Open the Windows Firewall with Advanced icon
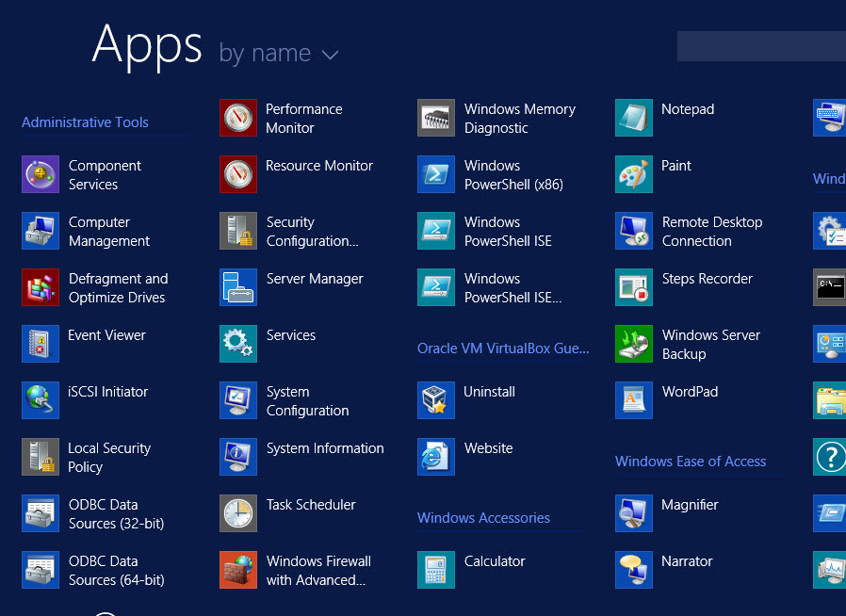The height and width of the screenshot is (616, 846). click(x=238, y=571)
